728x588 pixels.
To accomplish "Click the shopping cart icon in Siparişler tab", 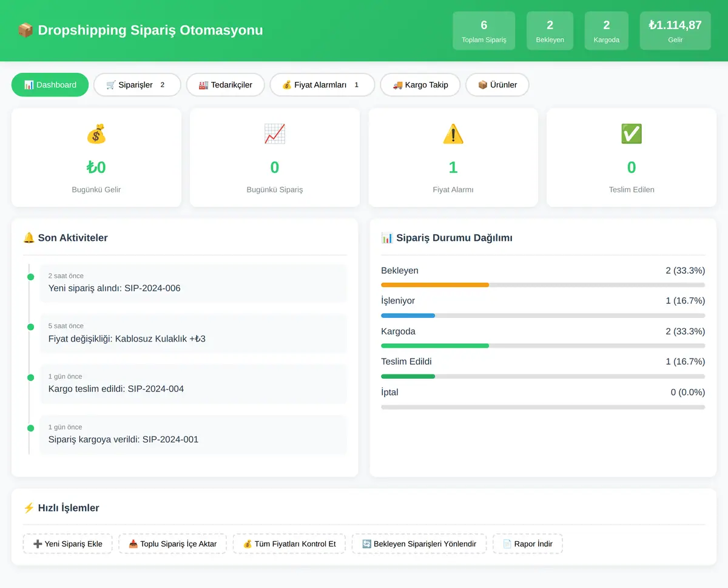I will pos(111,85).
